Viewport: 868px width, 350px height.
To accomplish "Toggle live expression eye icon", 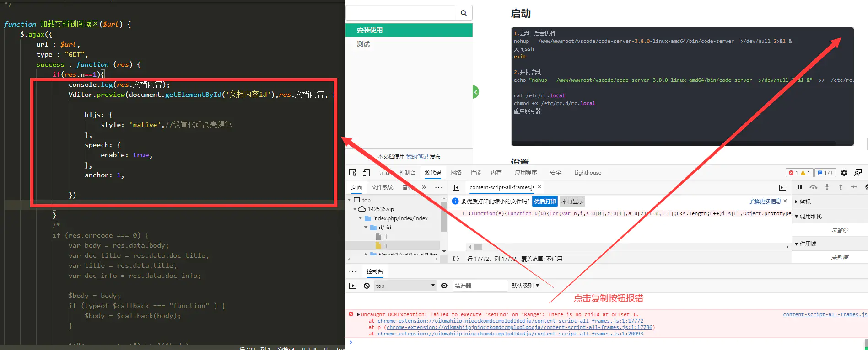I will [444, 286].
